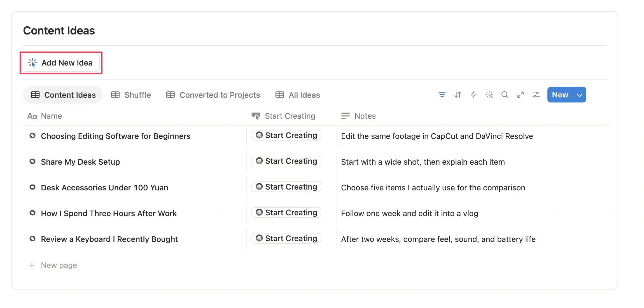Open the lightning bolt automations icon
This screenshot has height=308, width=644.
[x=473, y=95]
